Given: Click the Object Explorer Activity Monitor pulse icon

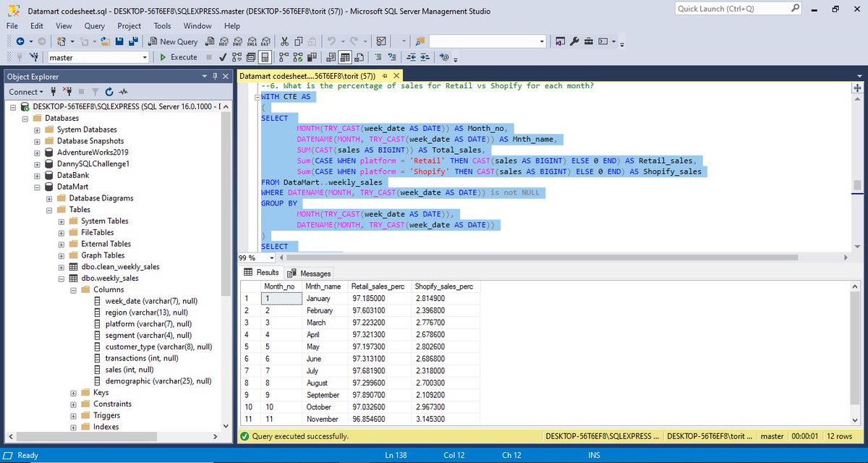Looking at the screenshot, I should [124, 92].
